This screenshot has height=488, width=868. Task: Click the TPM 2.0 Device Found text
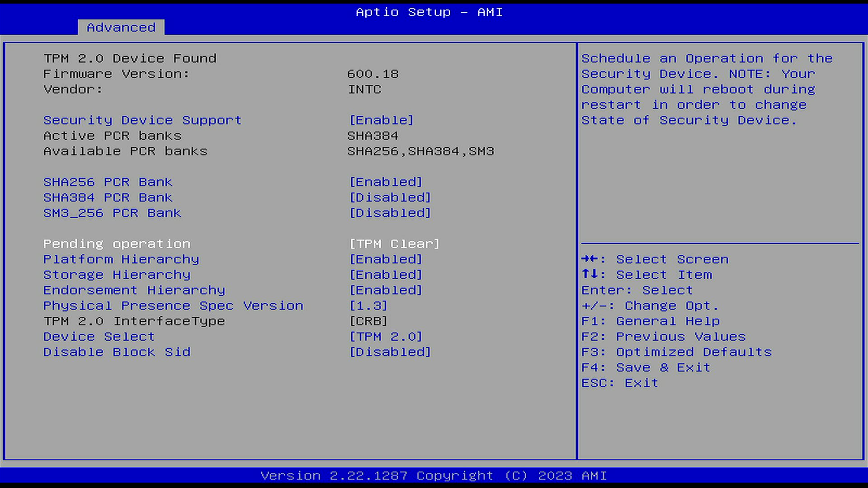130,58
